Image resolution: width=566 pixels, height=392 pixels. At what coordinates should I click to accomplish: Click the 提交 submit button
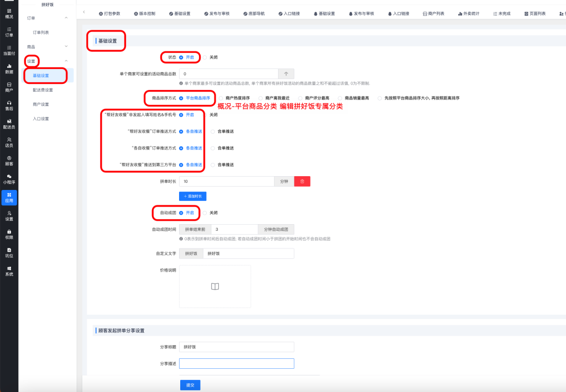[x=190, y=385]
